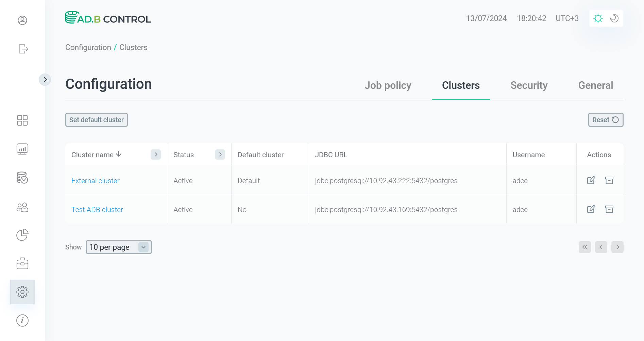Switch to the Security tab
Viewport: 644px width, 341px height.
pos(529,85)
